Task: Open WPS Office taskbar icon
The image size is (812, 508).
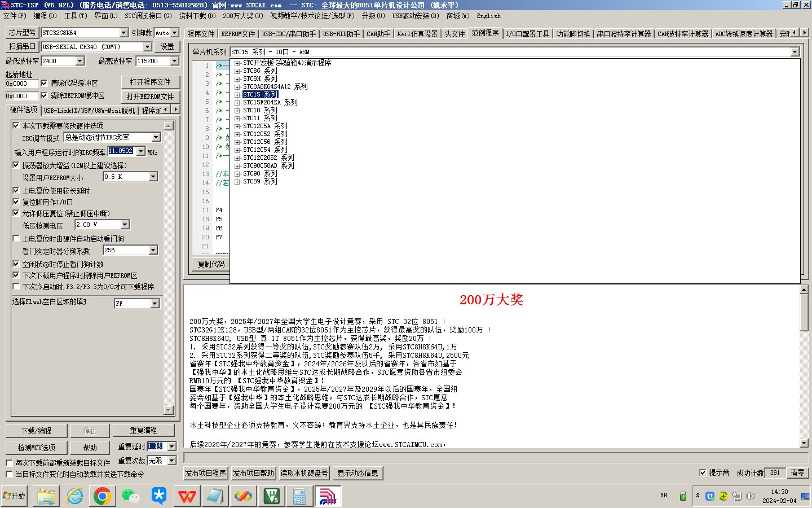Action: (x=187, y=496)
